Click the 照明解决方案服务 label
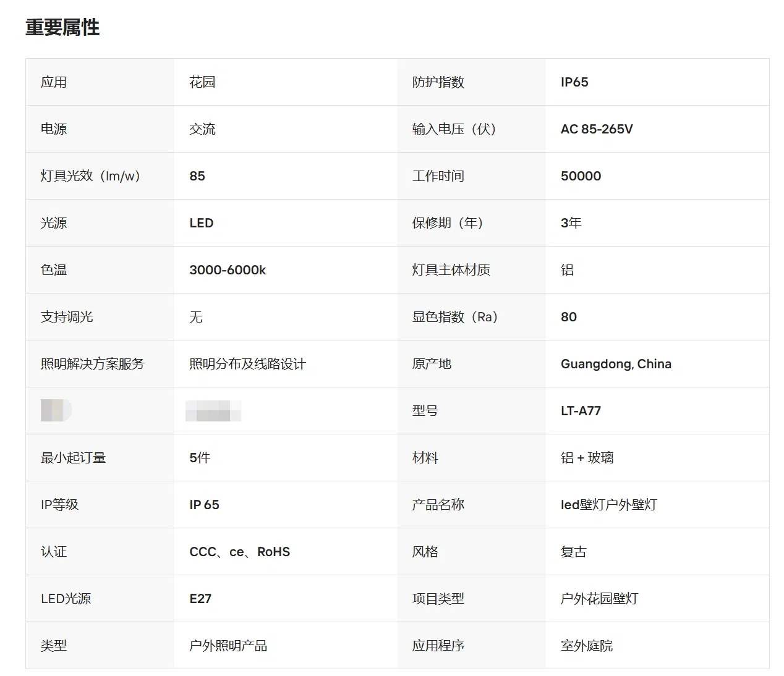 point(93,364)
